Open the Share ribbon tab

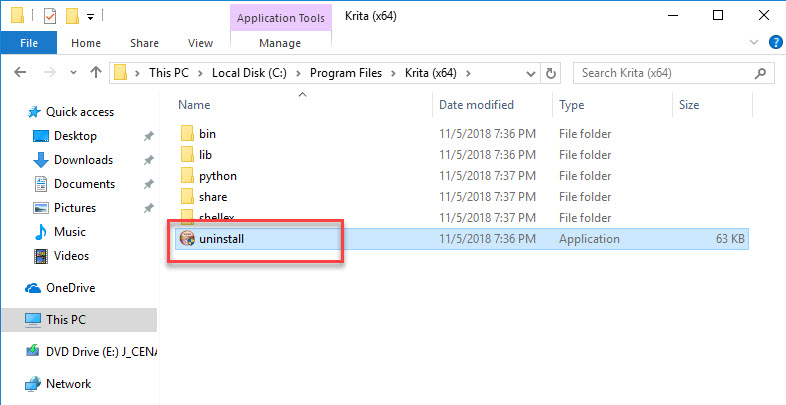point(144,43)
